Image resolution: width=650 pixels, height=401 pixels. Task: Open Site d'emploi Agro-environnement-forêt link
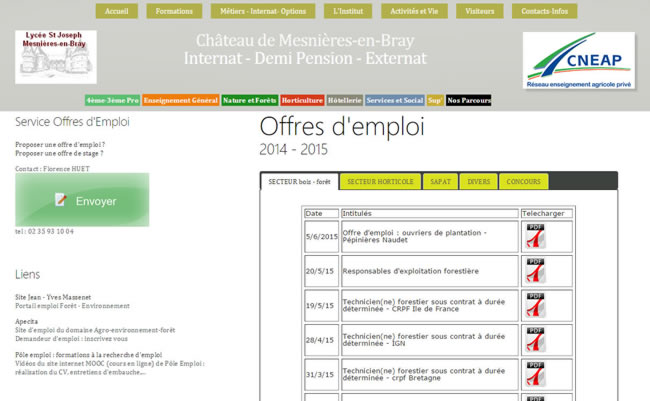coord(95,331)
